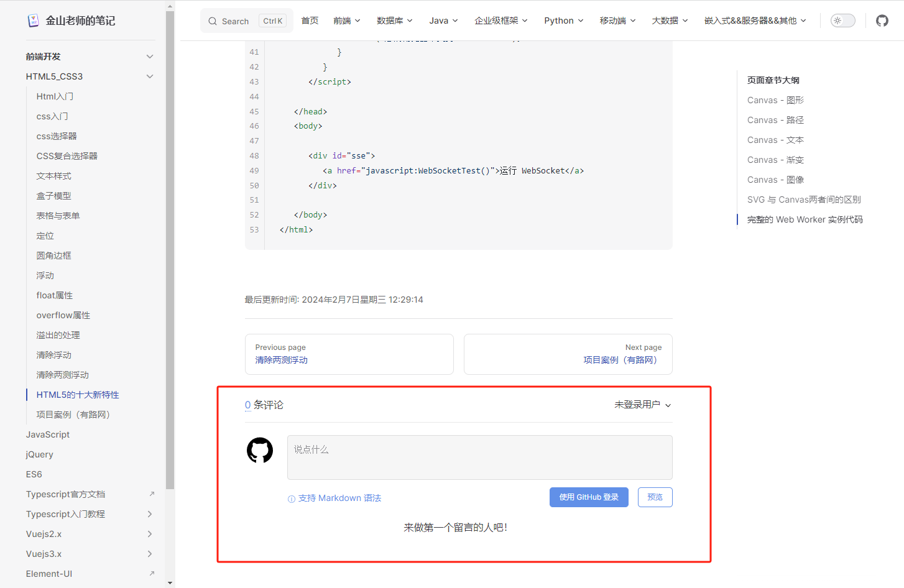Jump to Canvas - 图像 in page outline
The image size is (904, 588).
(775, 180)
